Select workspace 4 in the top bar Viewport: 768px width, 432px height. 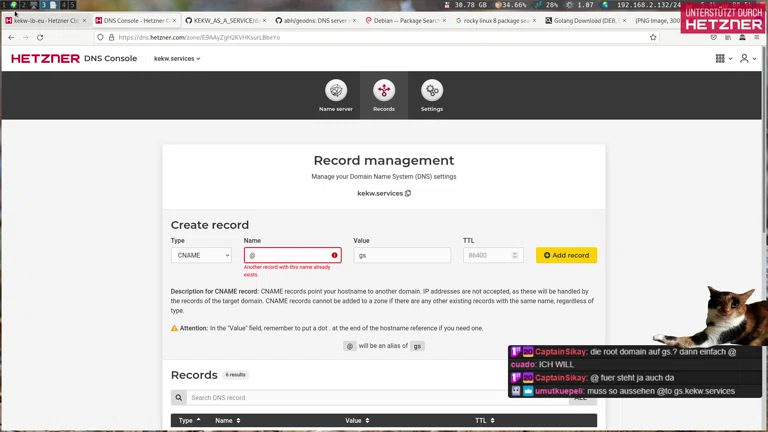coord(63,5)
